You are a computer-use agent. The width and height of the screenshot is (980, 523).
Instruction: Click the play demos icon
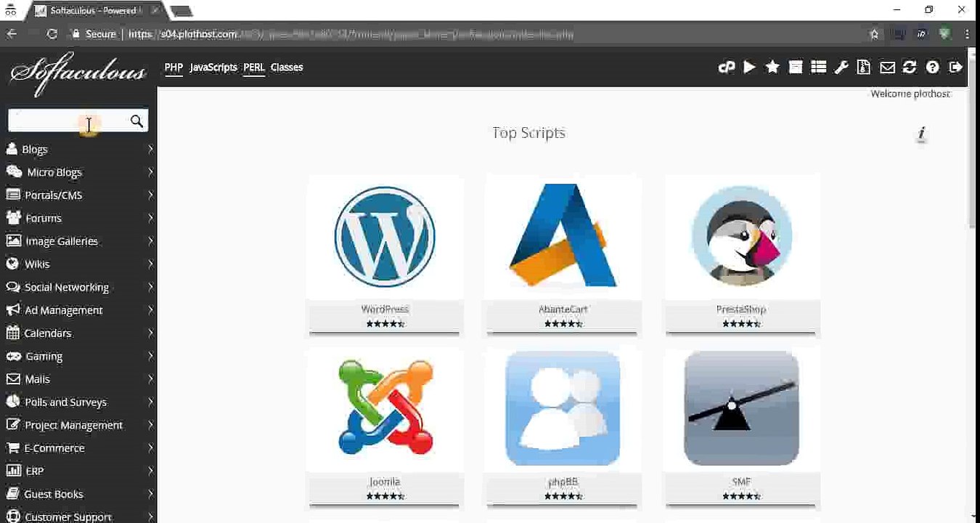pos(750,67)
